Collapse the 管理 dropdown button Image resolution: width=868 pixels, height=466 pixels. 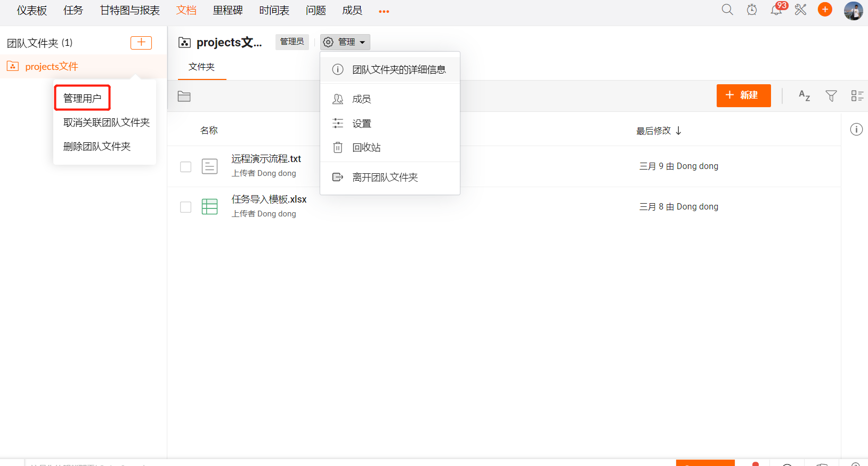345,42
